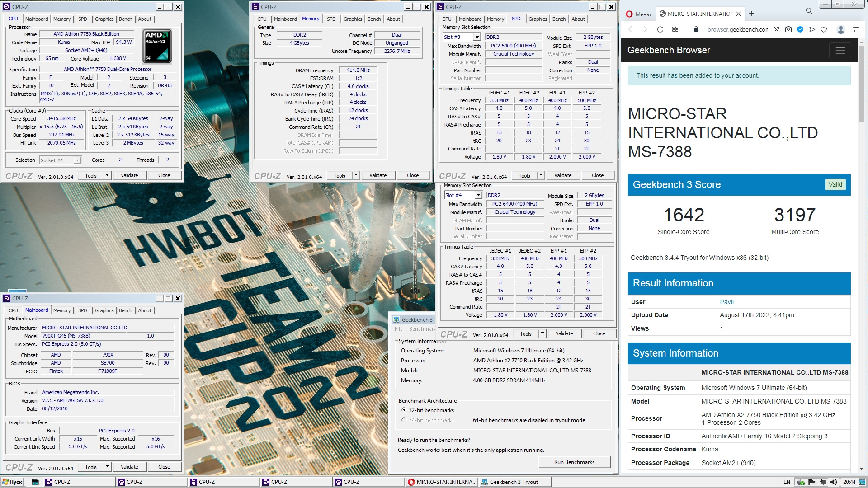This screenshot has width=868, height=488.
Task: Open SPD tab in the Memory CPU-Z window
Action: click(x=331, y=19)
